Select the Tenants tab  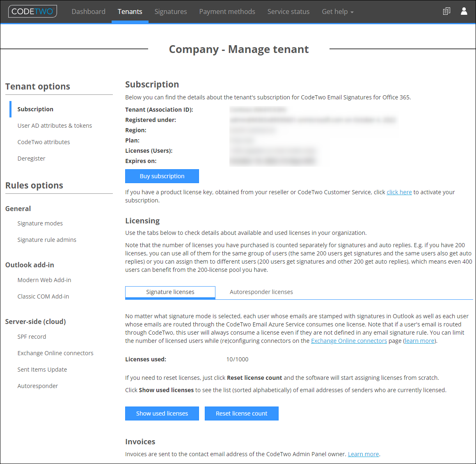(x=130, y=11)
